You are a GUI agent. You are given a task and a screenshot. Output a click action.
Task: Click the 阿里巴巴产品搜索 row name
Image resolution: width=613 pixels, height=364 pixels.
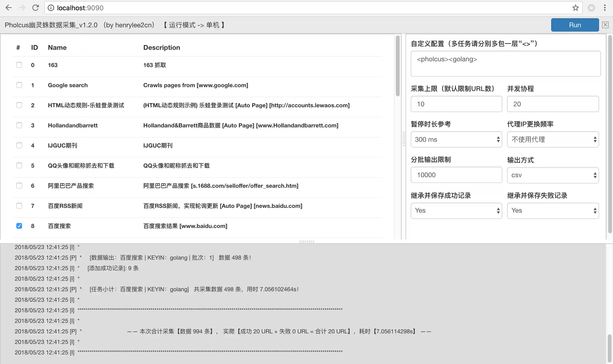pos(71,186)
